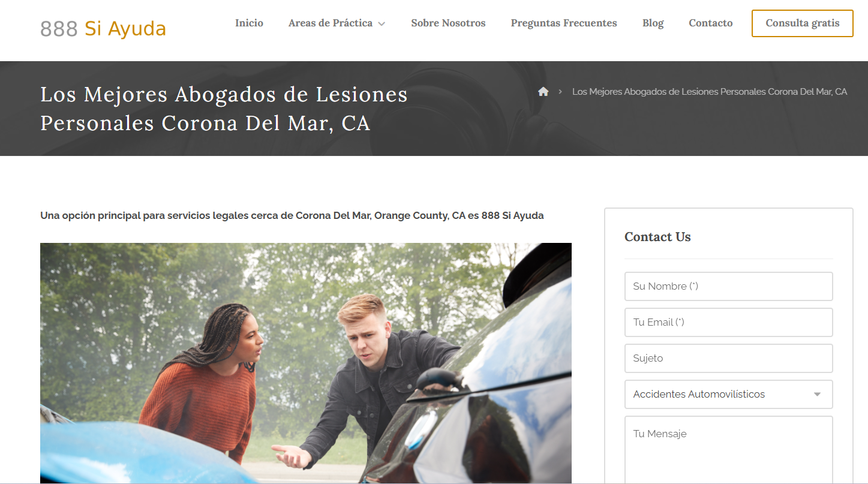This screenshot has width=868, height=484.
Task: Click the home icon in breadcrumb
Action: (x=543, y=92)
